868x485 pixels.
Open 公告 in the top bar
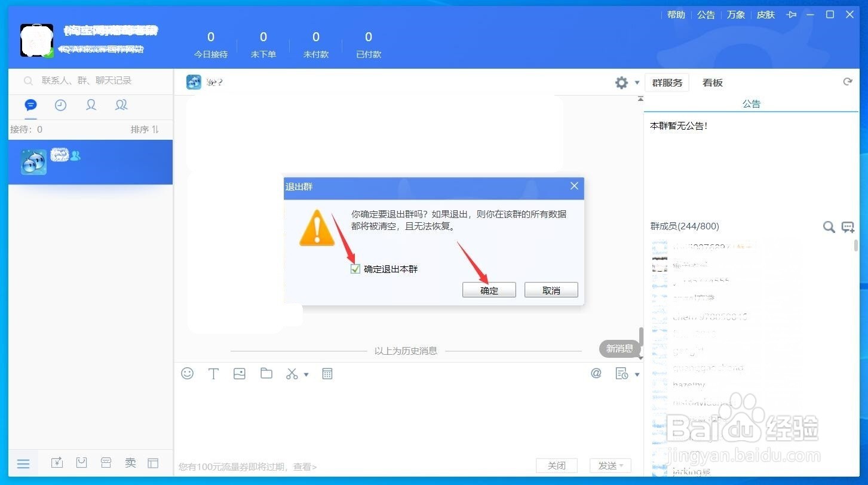point(706,15)
